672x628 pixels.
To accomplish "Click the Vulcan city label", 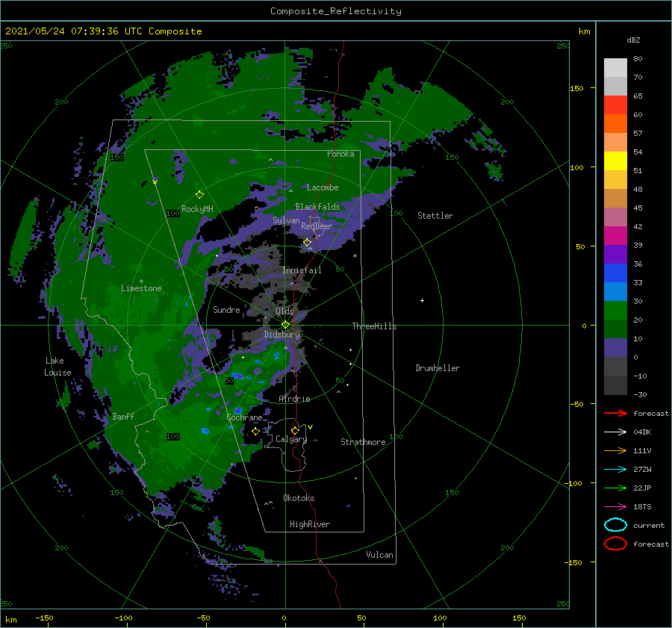I will (x=379, y=555).
